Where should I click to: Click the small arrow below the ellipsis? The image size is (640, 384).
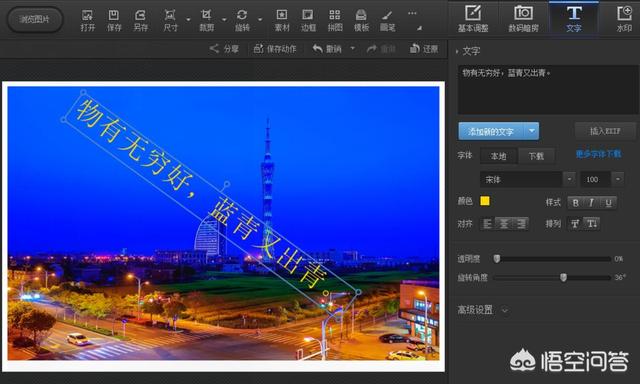click(x=419, y=28)
